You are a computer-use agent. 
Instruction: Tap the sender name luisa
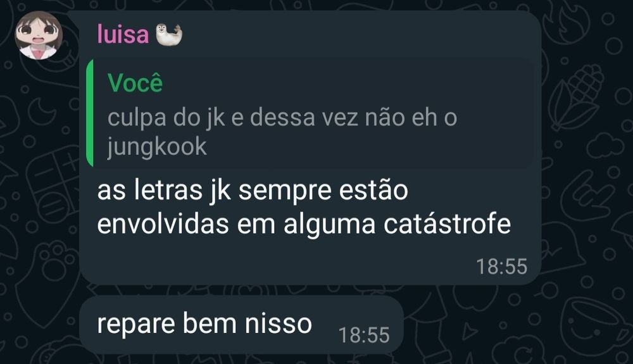tap(123, 34)
